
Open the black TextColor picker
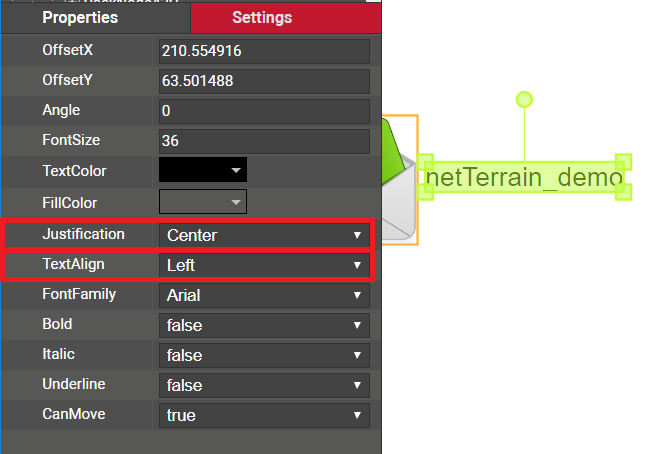[x=203, y=171]
